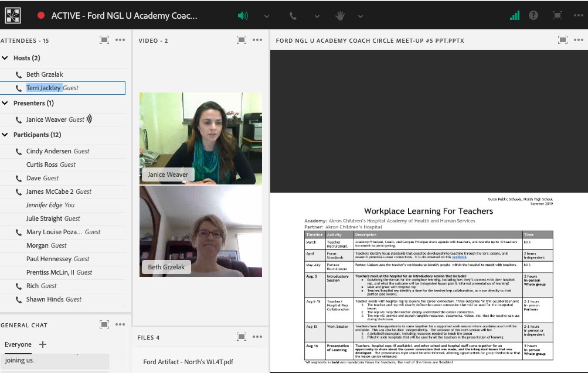Collapse the Hosts (2) group

pyautogui.click(x=5, y=58)
